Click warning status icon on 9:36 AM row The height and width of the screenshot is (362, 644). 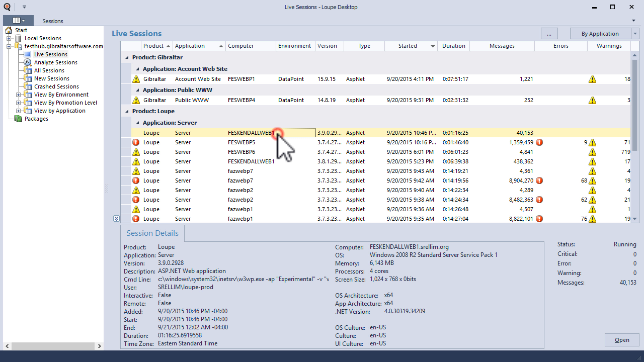tap(136, 209)
